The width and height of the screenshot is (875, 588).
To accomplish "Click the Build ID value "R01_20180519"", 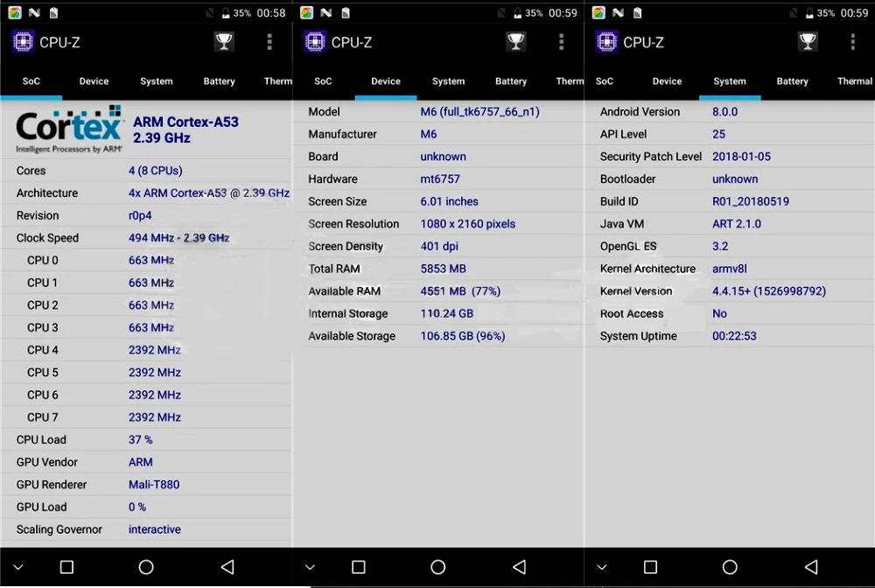I will click(751, 201).
